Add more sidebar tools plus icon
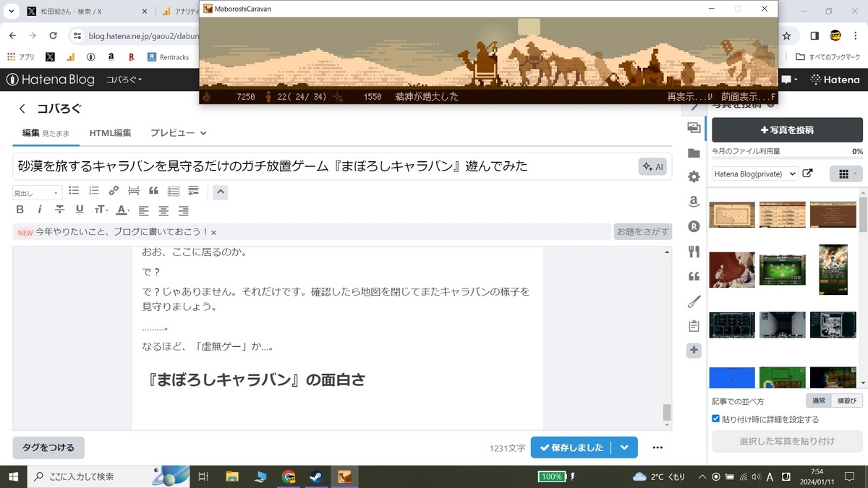The width and height of the screenshot is (868, 488). click(694, 350)
